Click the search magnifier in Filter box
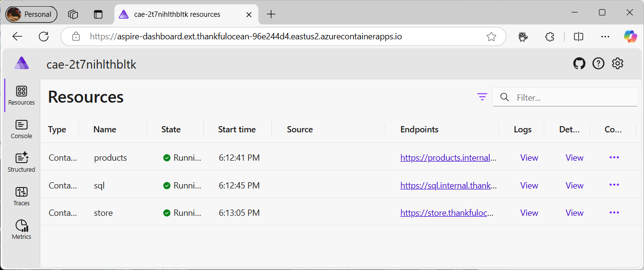Image resolution: width=644 pixels, height=270 pixels. [x=504, y=97]
